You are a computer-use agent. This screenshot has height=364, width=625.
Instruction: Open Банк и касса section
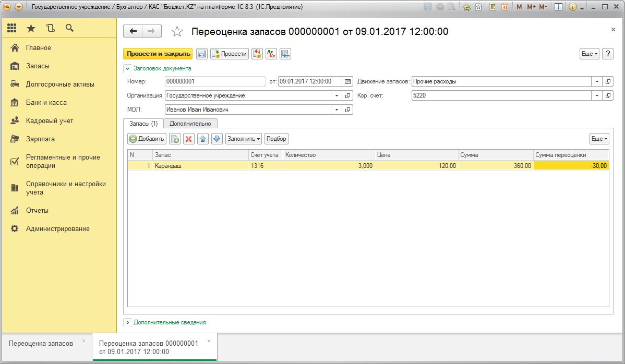[46, 103]
